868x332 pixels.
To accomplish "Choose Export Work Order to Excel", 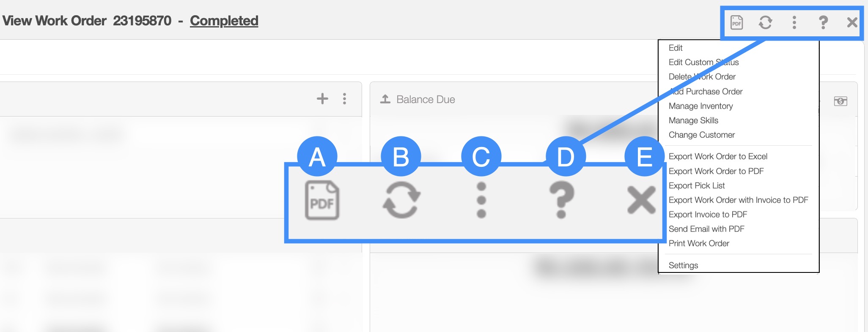I will 717,156.
